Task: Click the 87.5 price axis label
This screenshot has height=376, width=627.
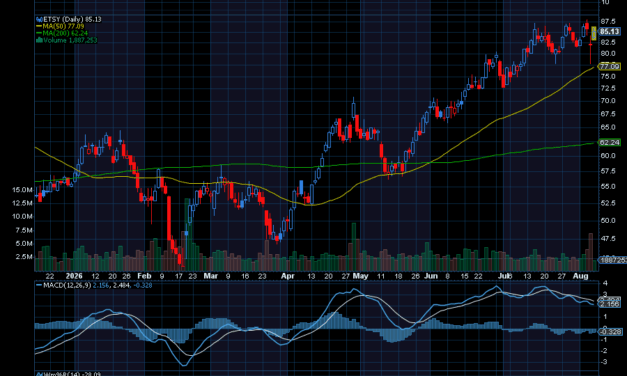Action: (x=607, y=22)
